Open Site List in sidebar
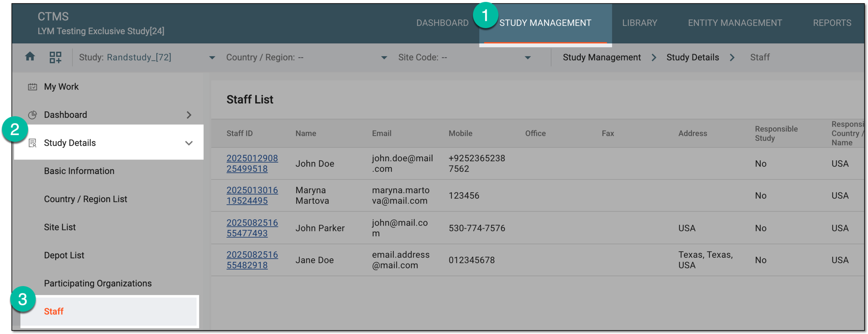The width and height of the screenshot is (868, 334). click(x=60, y=227)
